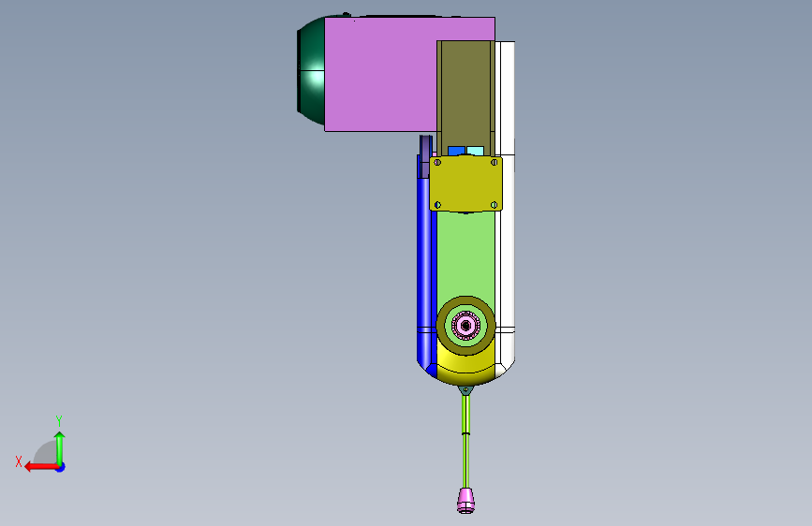The width and height of the screenshot is (812, 526).
Task: Click the blue Z axis dot on triad
Action: pos(61,468)
